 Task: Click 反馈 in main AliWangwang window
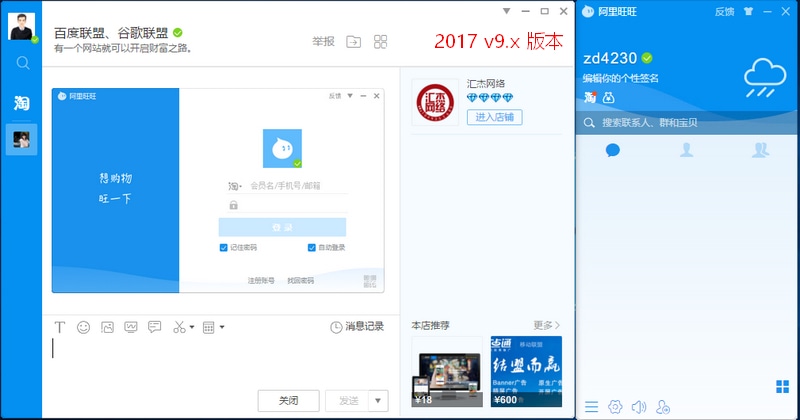pyautogui.click(x=724, y=11)
